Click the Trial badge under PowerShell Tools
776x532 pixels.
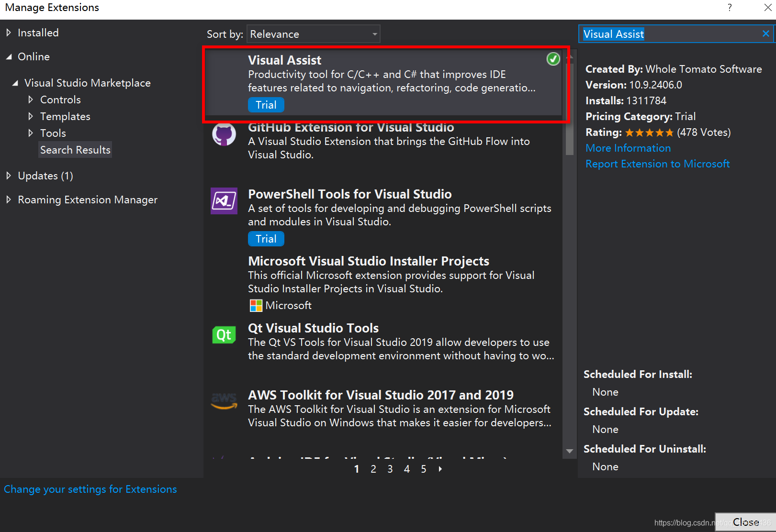coord(266,239)
